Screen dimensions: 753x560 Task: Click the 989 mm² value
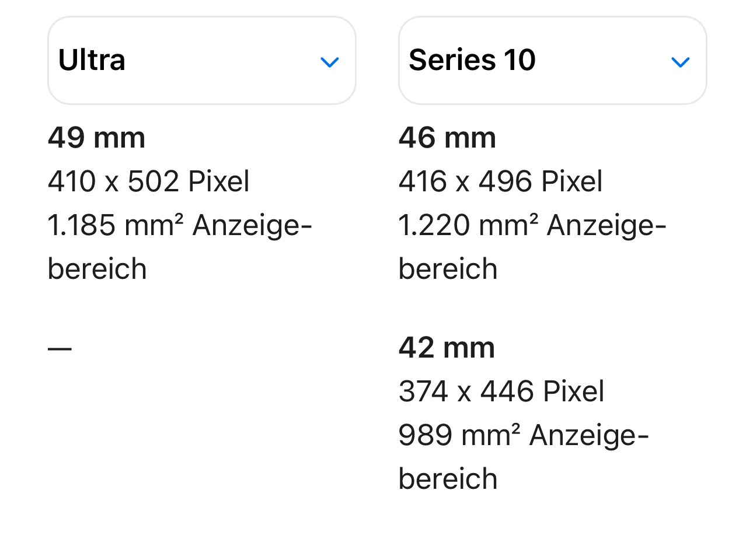[459, 435]
